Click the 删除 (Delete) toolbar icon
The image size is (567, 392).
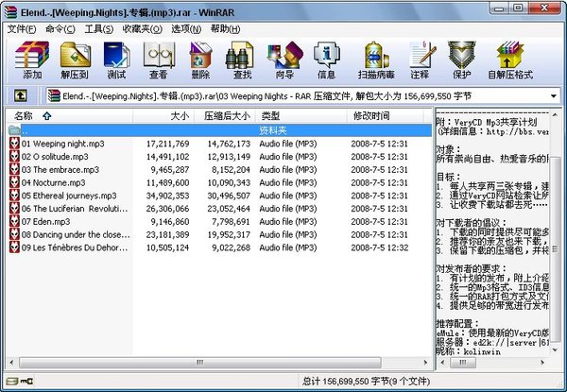[200, 55]
